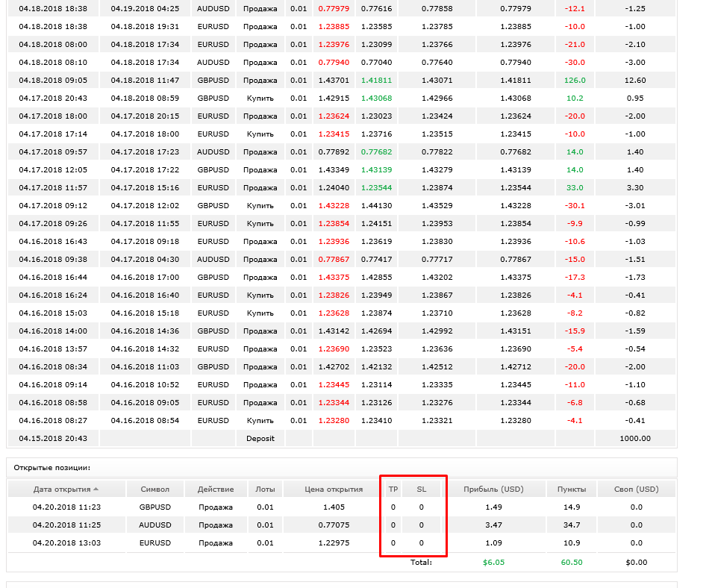The image size is (709, 588).
Task: Select the Открытые позиции: section title
Action: pyautogui.click(x=52, y=468)
